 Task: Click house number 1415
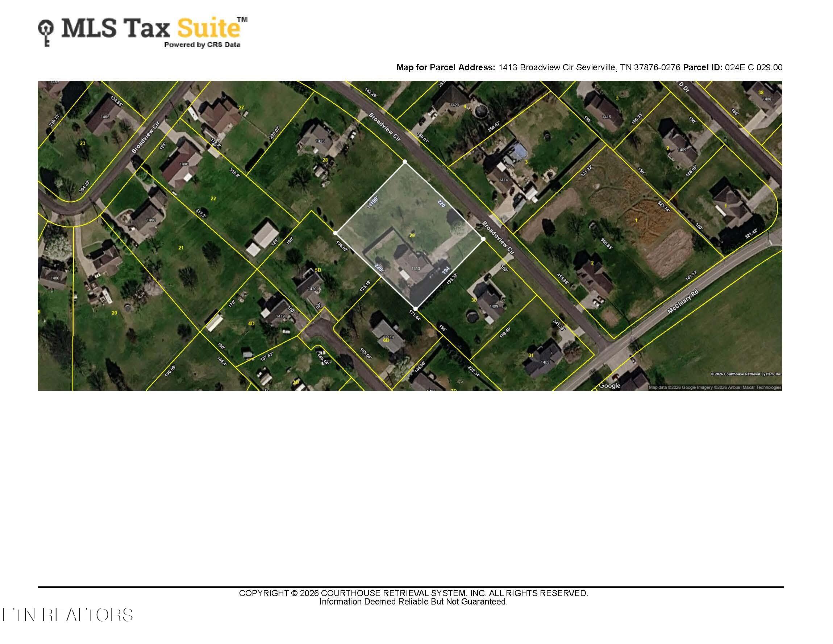tap(607, 117)
